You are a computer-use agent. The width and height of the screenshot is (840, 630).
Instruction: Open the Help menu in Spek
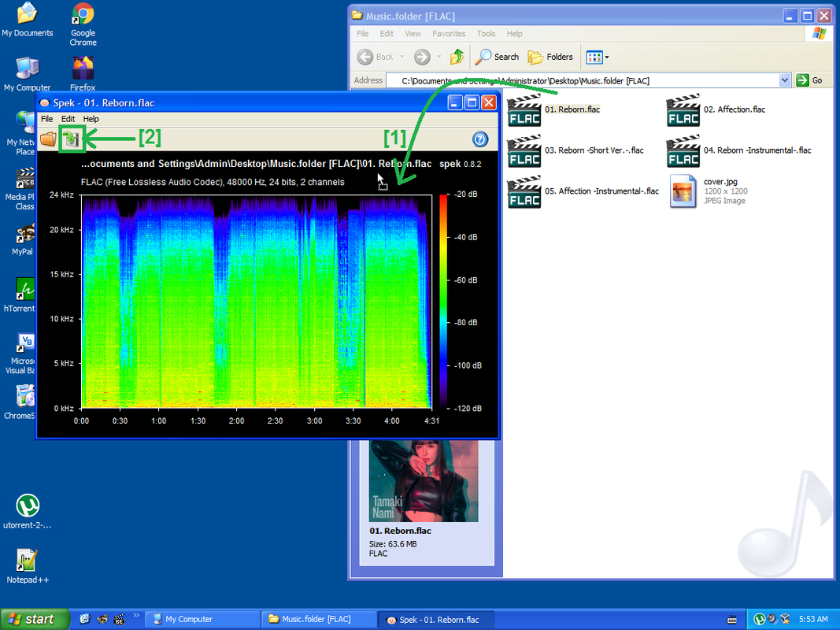pos(91,119)
